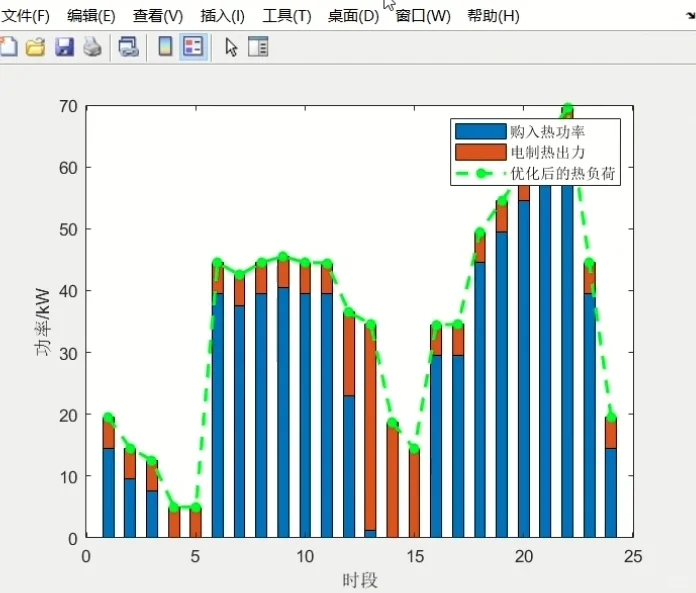The image size is (696, 593).
Task: Click the Print Figure icon
Action: 92,47
